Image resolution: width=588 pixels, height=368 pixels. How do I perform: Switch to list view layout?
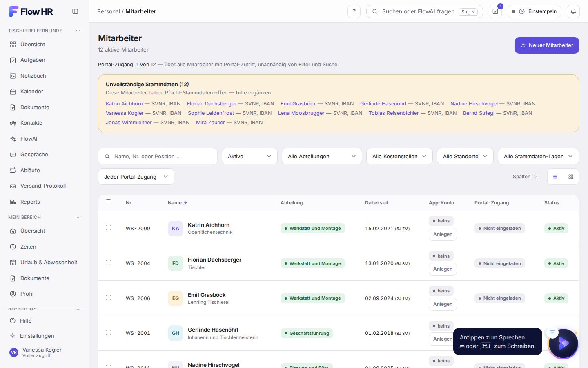(555, 177)
